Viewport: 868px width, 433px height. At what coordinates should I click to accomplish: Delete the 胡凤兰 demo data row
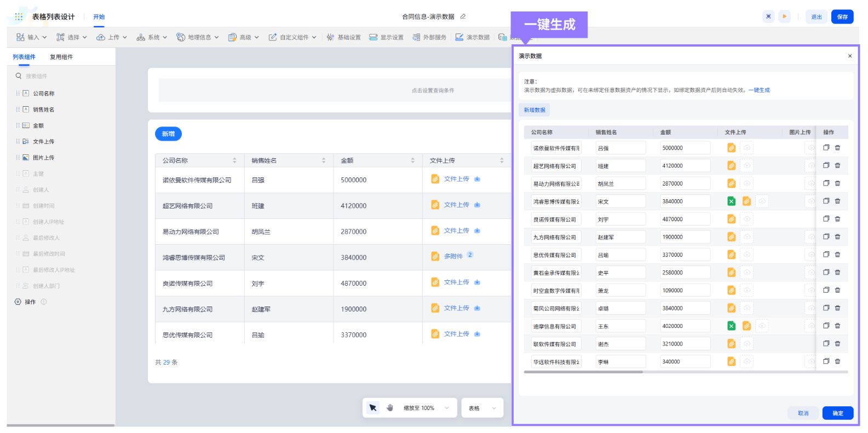point(837,183)
